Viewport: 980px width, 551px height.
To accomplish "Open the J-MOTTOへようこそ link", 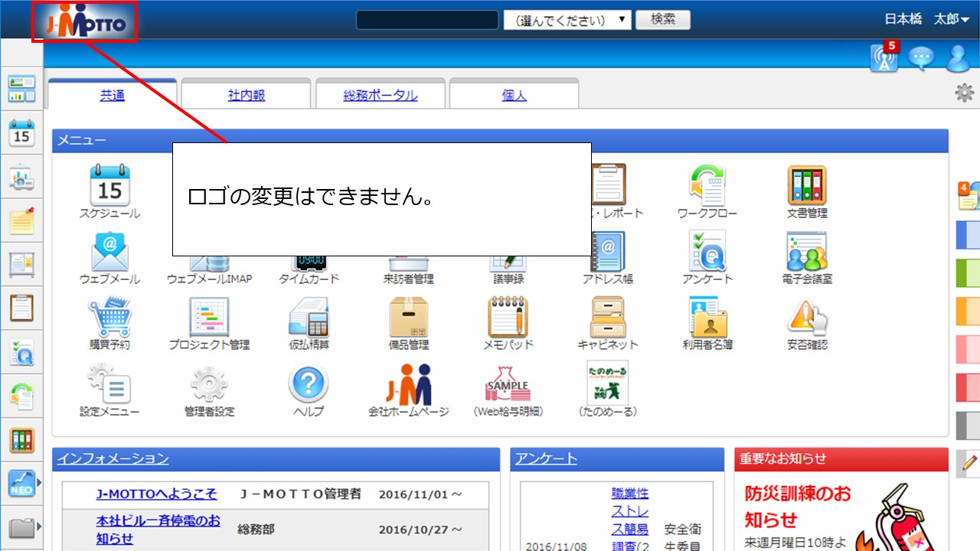I will point(156,494).
